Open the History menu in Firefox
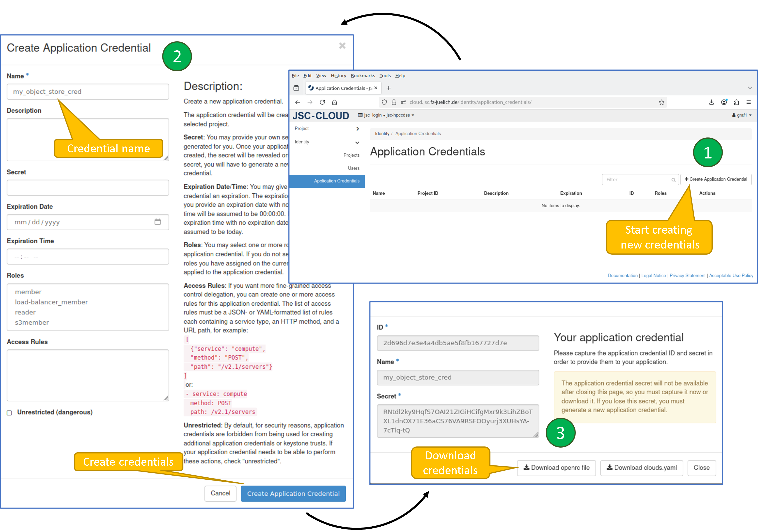758x532 pixels. [x=338, y=75]
